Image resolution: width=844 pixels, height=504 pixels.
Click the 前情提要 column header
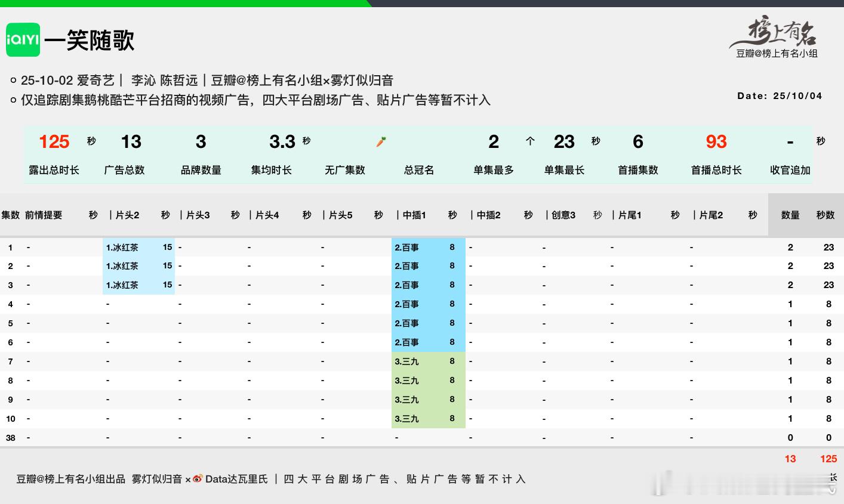coord(44,215)
